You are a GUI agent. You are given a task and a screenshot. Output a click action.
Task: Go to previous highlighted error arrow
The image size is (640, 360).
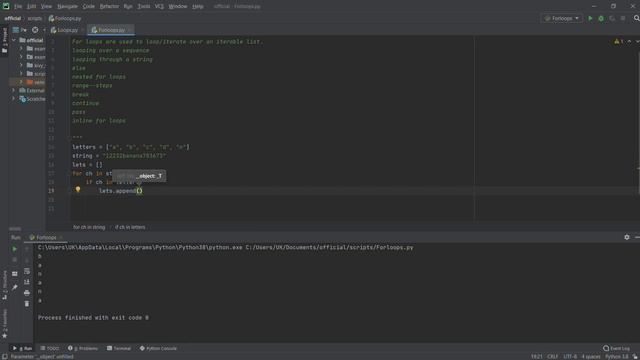[629, 42]
